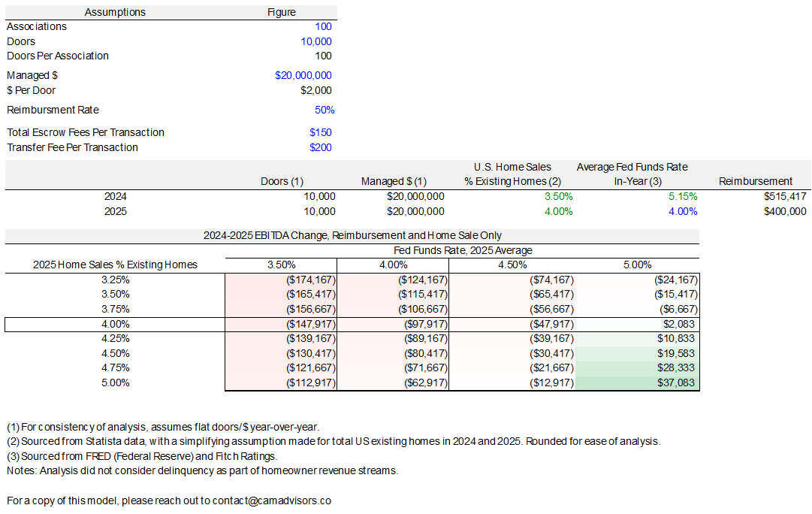The width and height of the screenshot is (812, 514).
Task: Select footnote (1) about flat doors year-over-year
Action: point(163,428)
